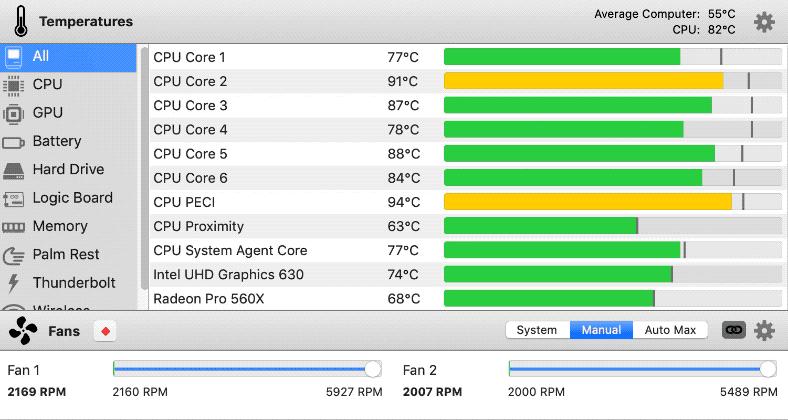Image resolution: width=788 pixels, height=420 pixels.
Task: Open the Fans section gear settings
Action: [x=764, y=330]
